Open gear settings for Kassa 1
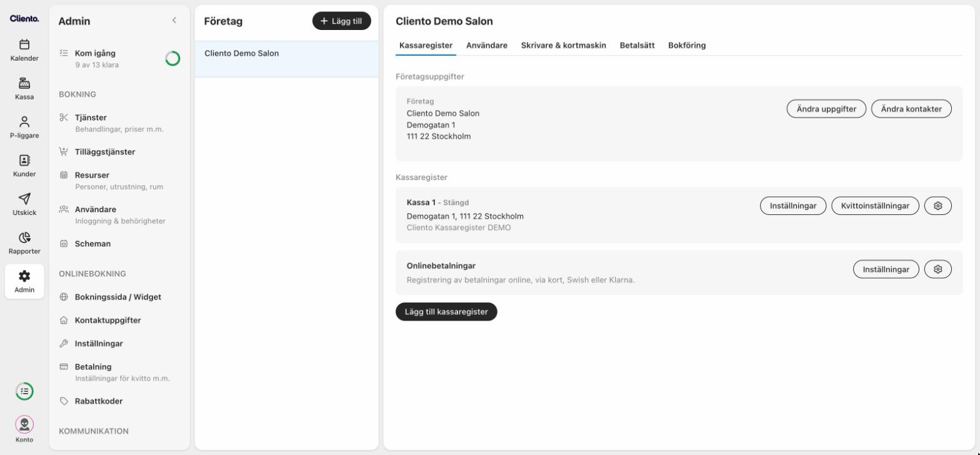Image resolution: width=980 pixels, height=455 pixels. [x=937, y=206]
